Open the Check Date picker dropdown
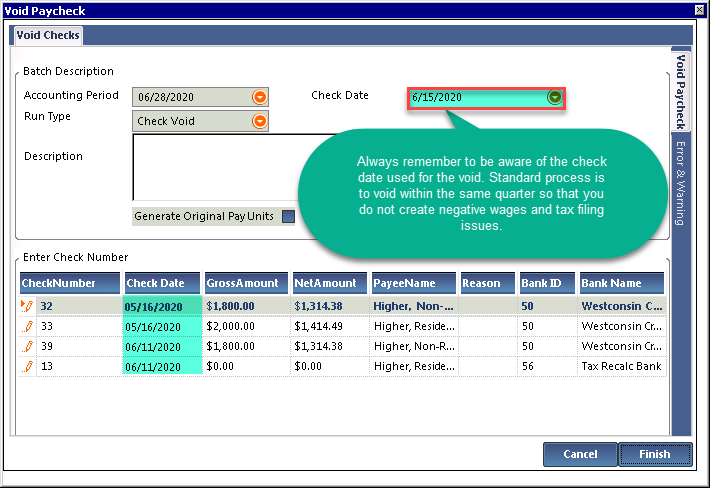The image size is (710, 488). click(x=555, y=98)
